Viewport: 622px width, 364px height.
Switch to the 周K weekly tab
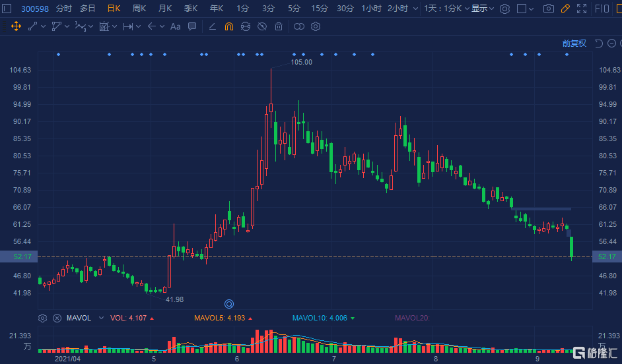click(x=139, y=9)
